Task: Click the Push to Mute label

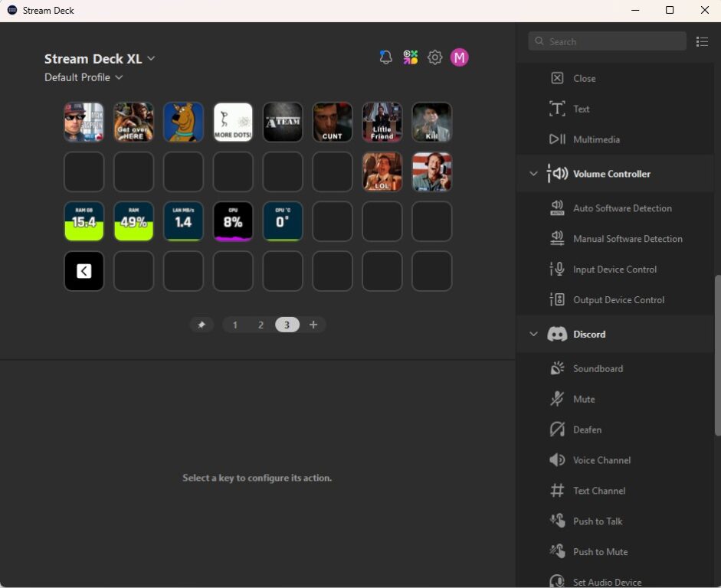Action: 600,551
